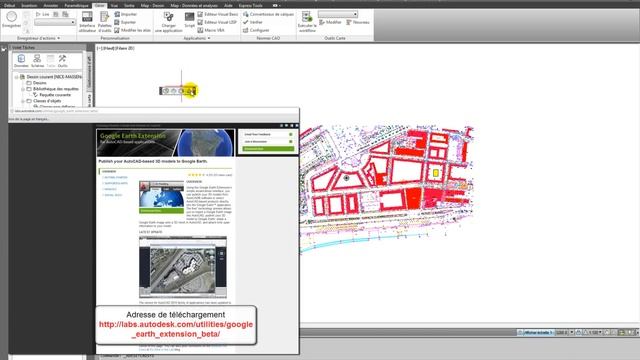Click the browser address bar
640x360 pixels.
[x=154, y=111]
